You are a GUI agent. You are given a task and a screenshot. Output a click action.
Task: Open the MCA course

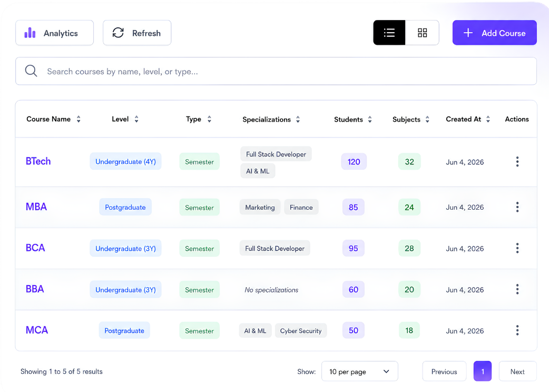pos(37,330)
